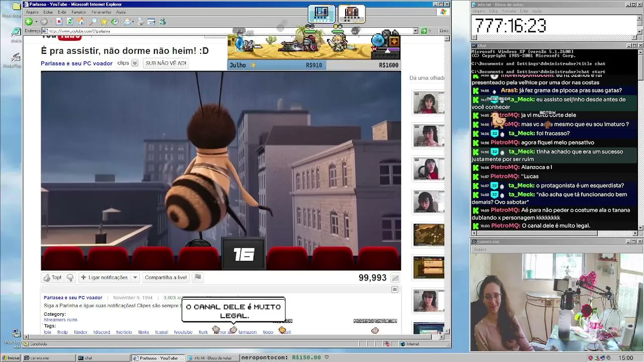
Task: Open Exibir menu in Internet Explorer
Action: [62, 12]
